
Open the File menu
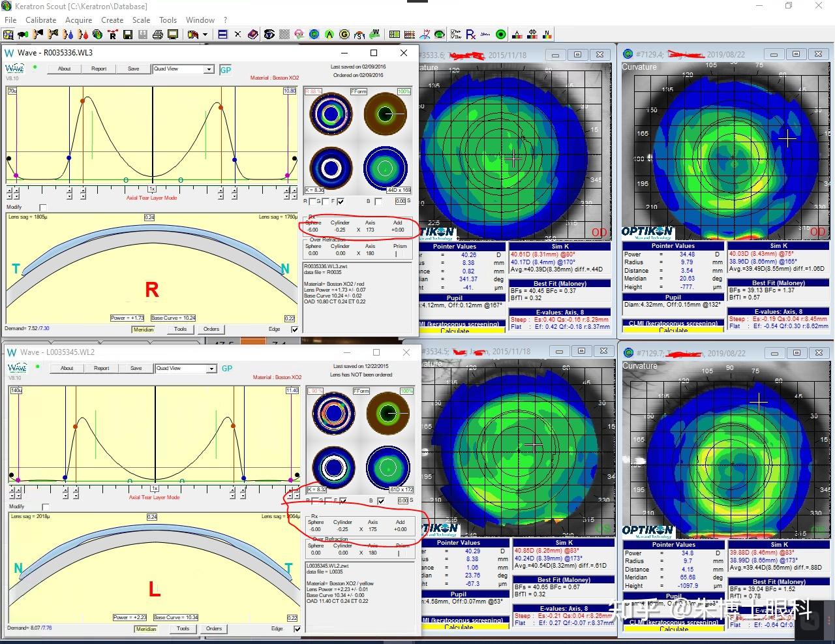click(10, 20)
